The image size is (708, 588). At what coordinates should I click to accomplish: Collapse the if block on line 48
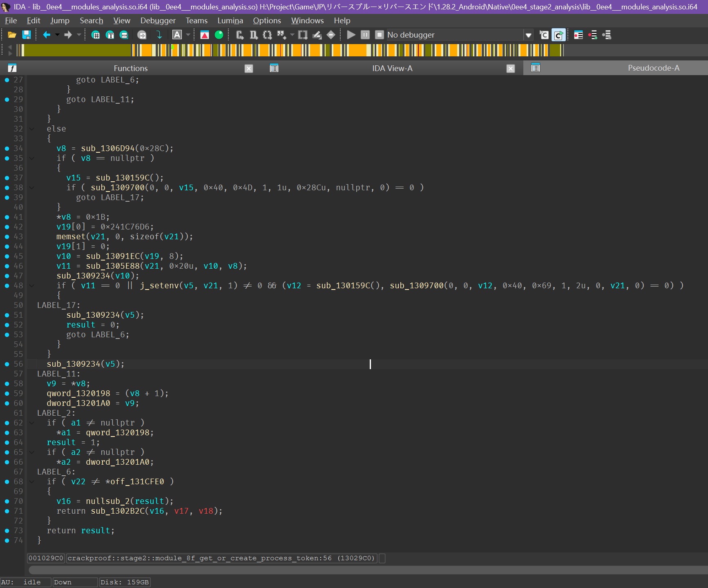31,286
